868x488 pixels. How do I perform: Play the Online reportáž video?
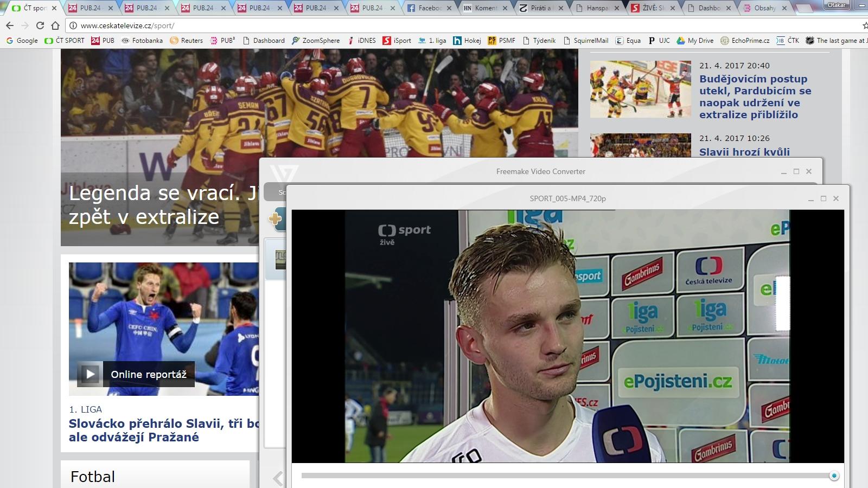(90, 374)
